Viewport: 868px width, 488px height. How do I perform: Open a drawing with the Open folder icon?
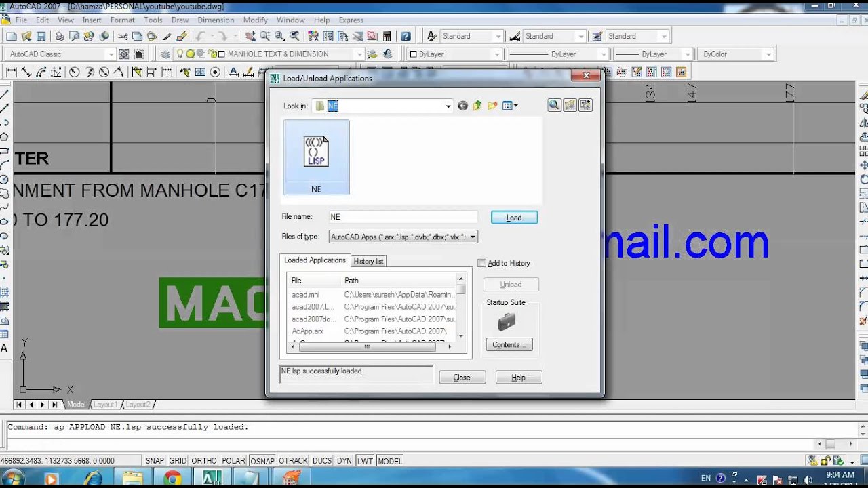pyautogui.click(x=26, y=36)
